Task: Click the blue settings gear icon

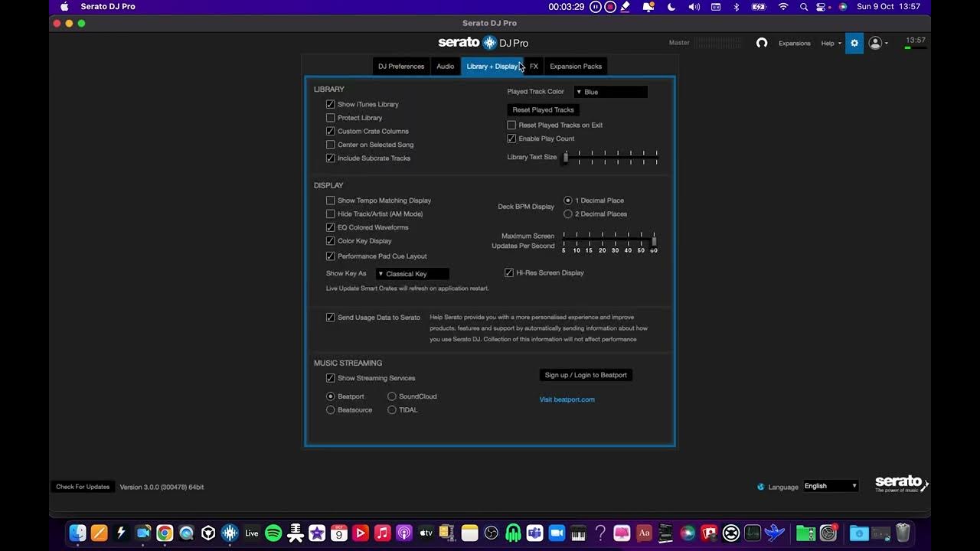Action: [854, 43]
